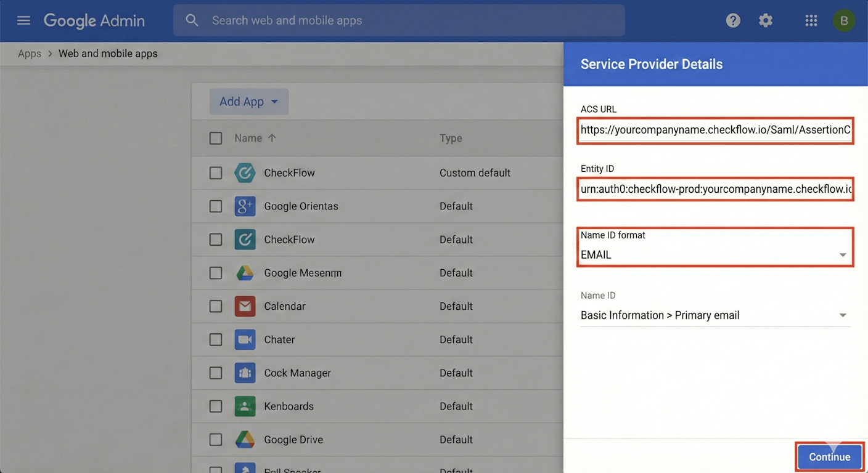Click Web and mobile apps breadcrumb
Image resolution: width=868 pixels, height=473 pixels.
click(x=108, y=54)
